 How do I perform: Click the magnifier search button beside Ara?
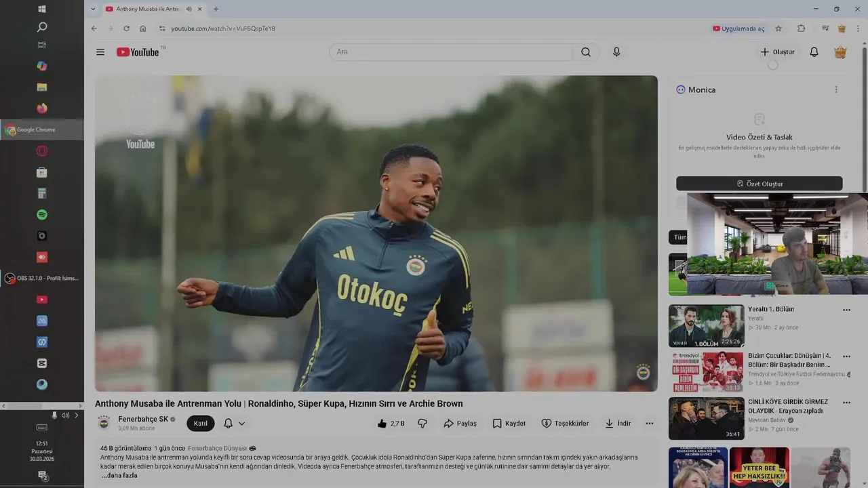click(586, 52)
